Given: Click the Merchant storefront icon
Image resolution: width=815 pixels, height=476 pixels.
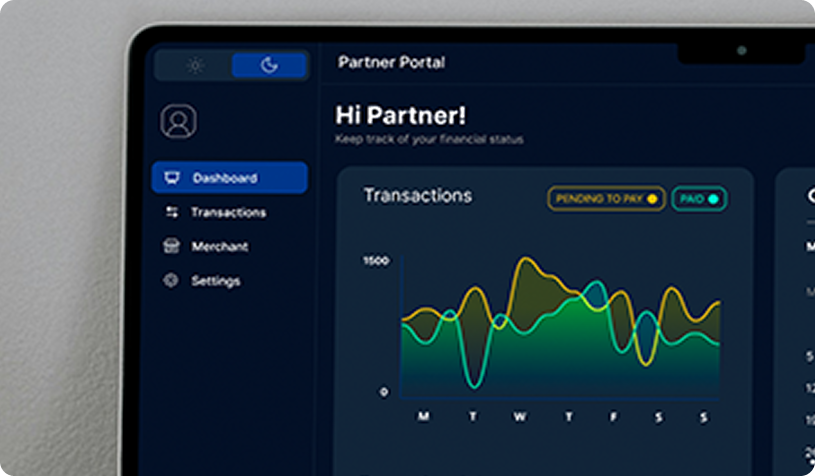Looking at the screenshot, I should coord(172,246).
